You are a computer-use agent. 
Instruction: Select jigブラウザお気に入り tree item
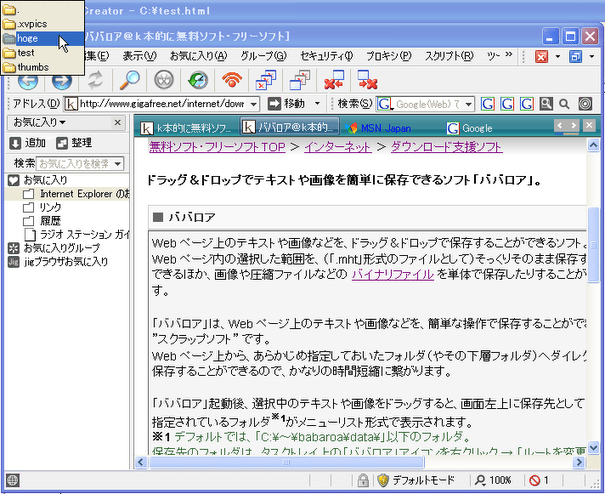(58, 262)
